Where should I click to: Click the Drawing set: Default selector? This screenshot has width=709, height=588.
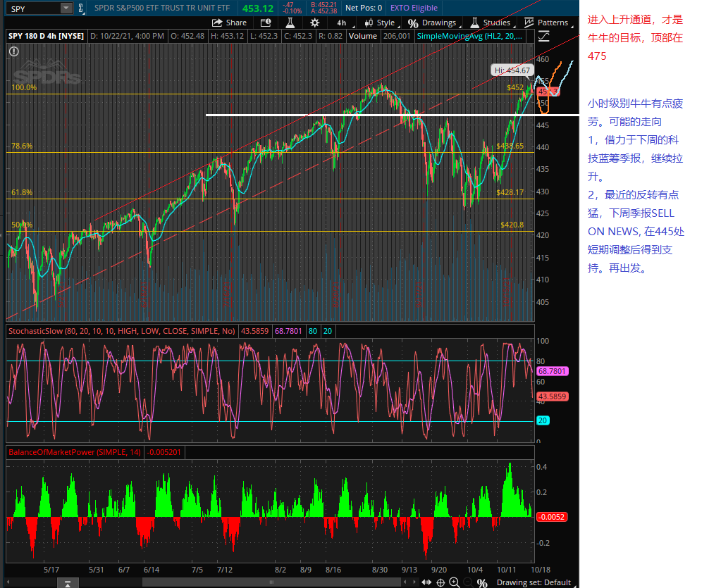534,582
